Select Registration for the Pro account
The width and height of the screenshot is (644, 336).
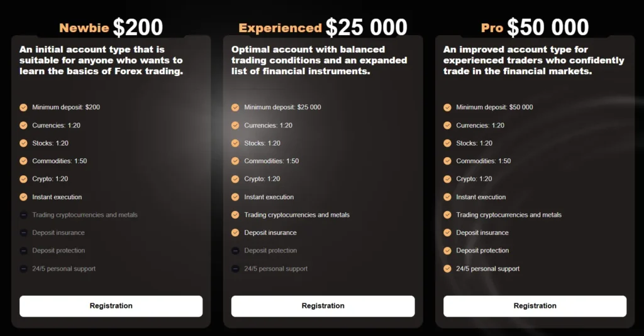535,306
